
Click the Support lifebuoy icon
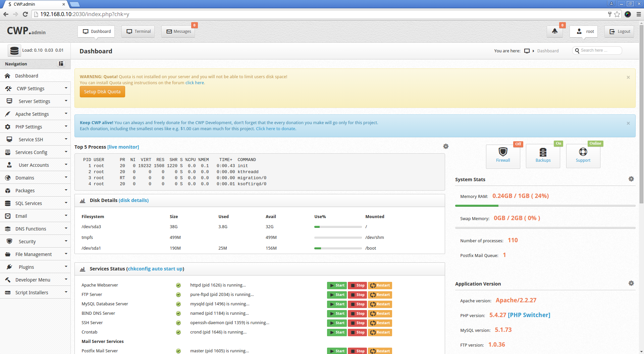point(583,152)
